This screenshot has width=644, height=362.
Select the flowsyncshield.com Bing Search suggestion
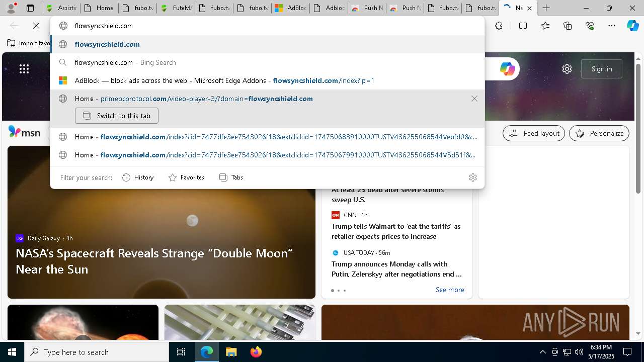click(268, 62)
